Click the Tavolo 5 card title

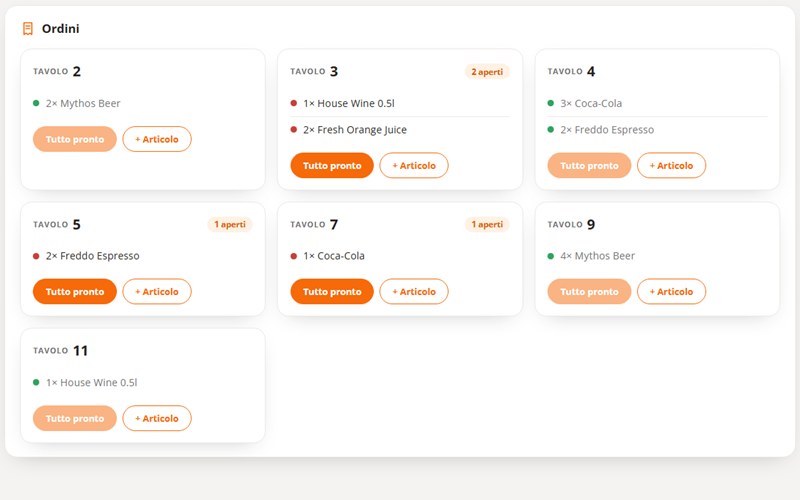(x=57, y=224)
